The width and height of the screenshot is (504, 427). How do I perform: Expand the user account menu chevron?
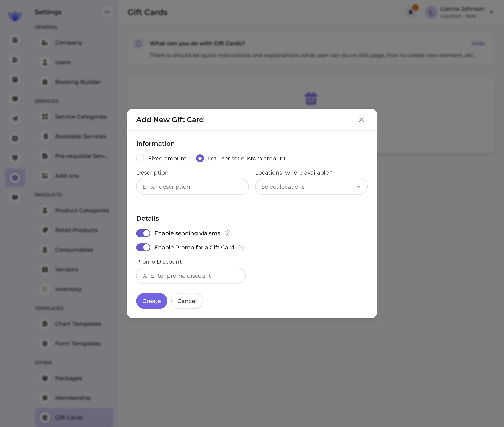pos(491,12)
